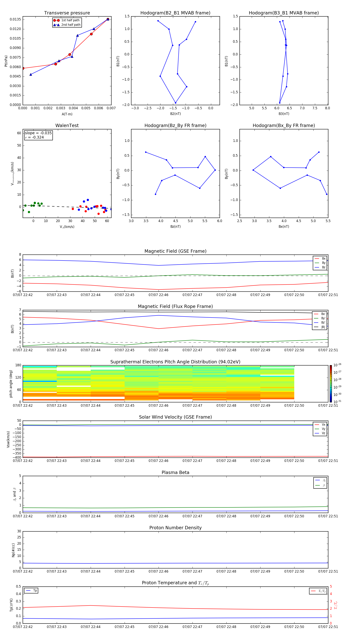Image resolution: width=351 pixels, height=644 pixels.
Task: Click the 'Pt(nPa)' y-axis label
Action: coord(6,61)
